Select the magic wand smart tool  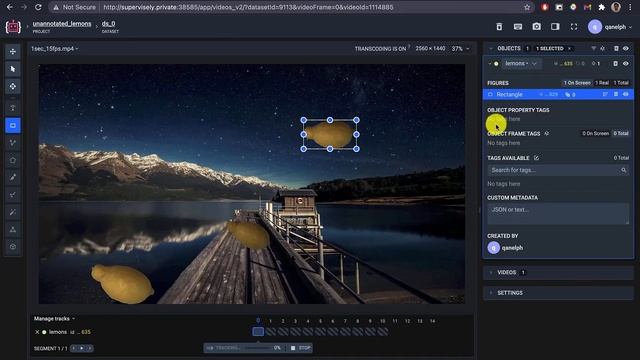point(13,212)
